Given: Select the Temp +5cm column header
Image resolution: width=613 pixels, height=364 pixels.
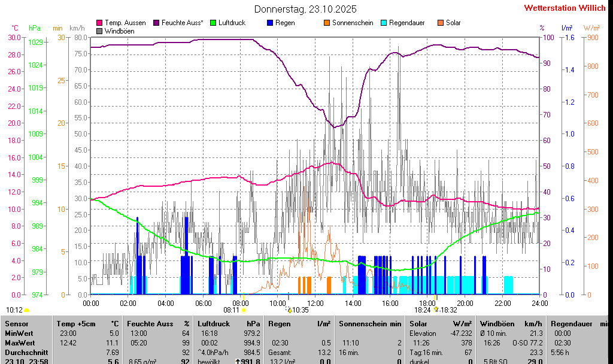Looking at the screenshot, I should click(87, 323).
